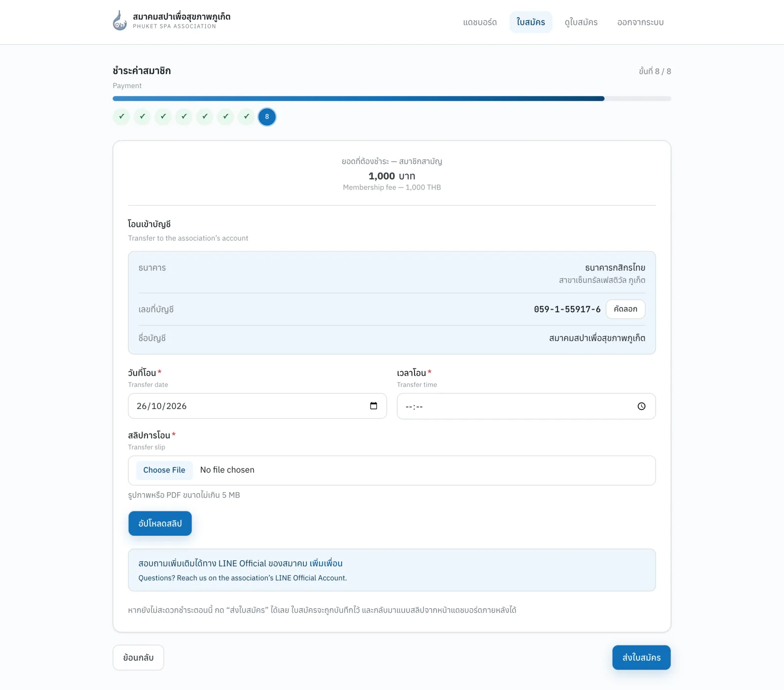The height and width of the screenshot is (690, 784).
Task: Select the sixth completed step checkmark
Action: [225, 117]
